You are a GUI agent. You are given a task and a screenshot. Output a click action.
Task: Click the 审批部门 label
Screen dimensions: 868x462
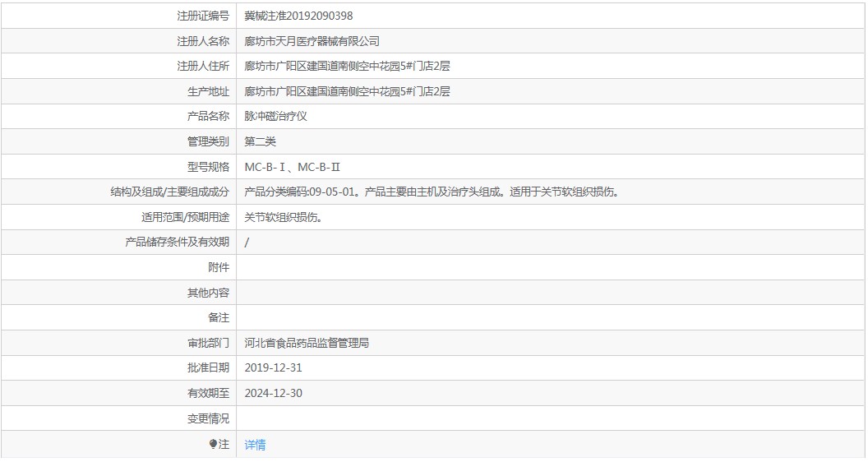tap(208, 343)
